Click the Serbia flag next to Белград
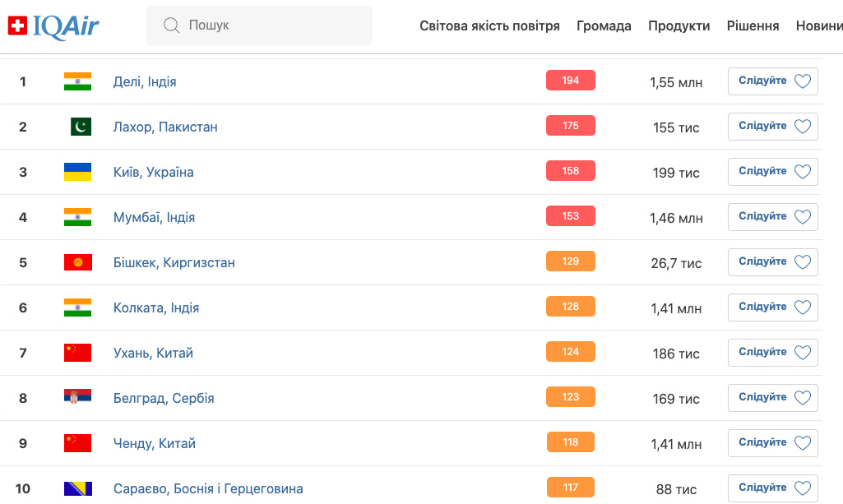This screenshot has width=843, height=504. coord(77,397)
